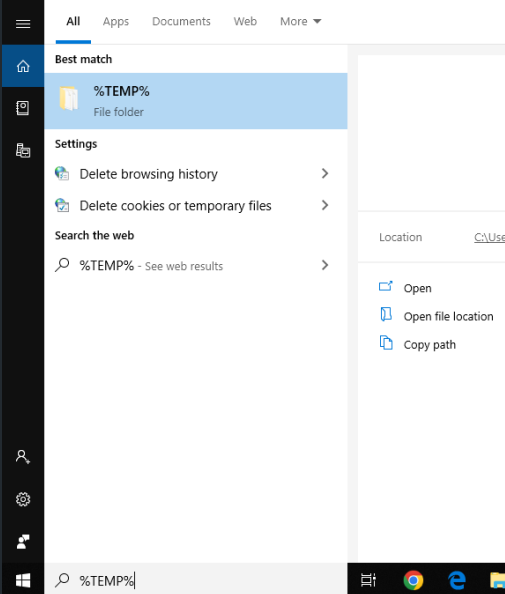505x594 pixels.
Task: Expand Delete browsing history arrow
Action: tap(325, 174)
